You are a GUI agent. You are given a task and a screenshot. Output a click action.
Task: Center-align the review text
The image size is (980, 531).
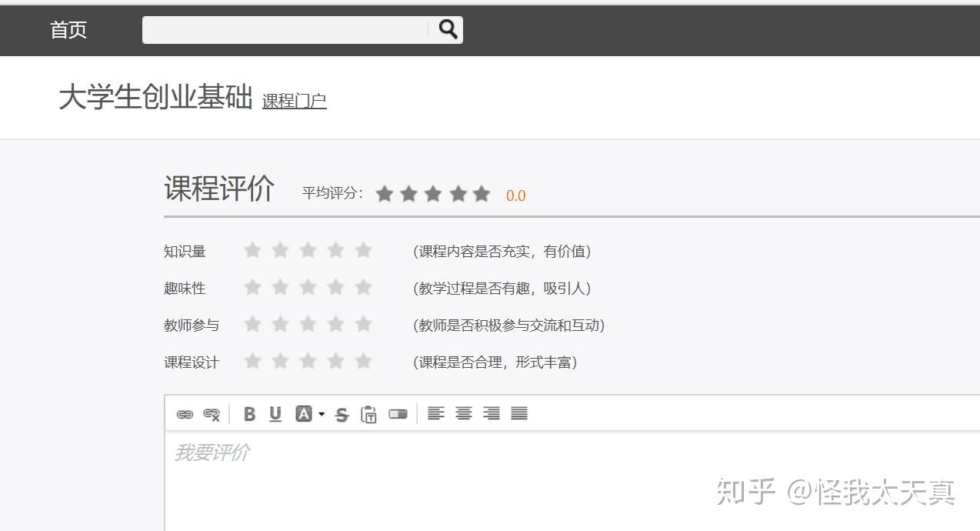point(464,413)
